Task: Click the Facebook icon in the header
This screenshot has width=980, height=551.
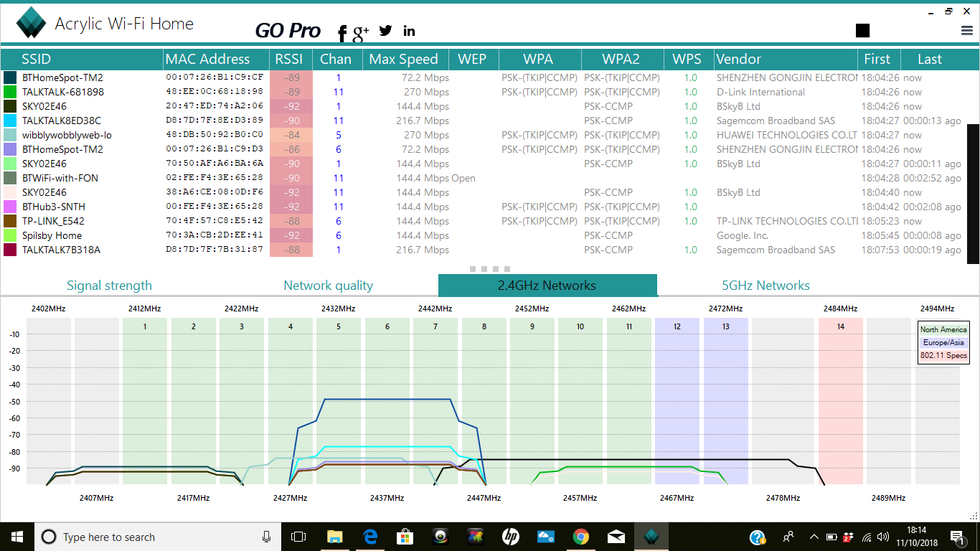Action: (342, 32)
